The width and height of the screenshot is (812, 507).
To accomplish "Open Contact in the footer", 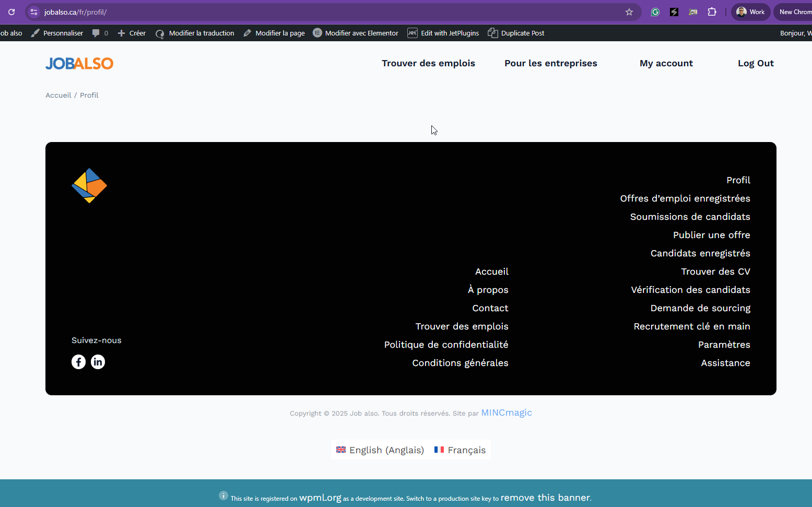I will pos(490,308).
